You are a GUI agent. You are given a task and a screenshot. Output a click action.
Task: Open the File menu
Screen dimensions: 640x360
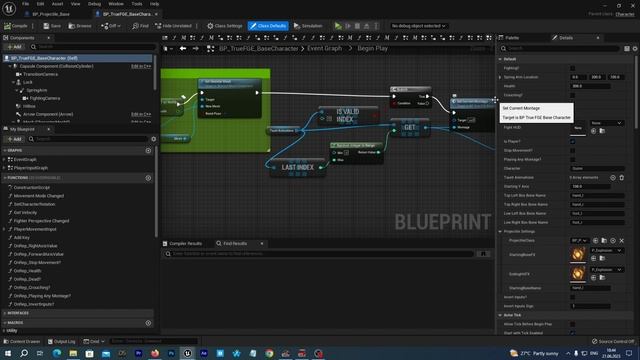point(25,4)
